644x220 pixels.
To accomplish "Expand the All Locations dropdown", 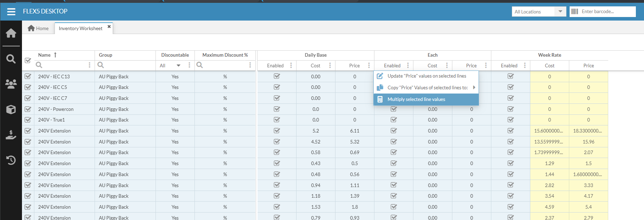I will coord(560,12).
